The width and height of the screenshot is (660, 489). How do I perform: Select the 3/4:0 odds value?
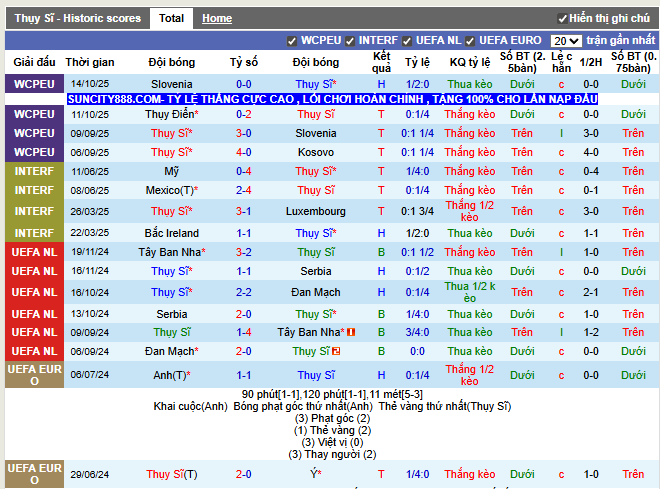418,332
